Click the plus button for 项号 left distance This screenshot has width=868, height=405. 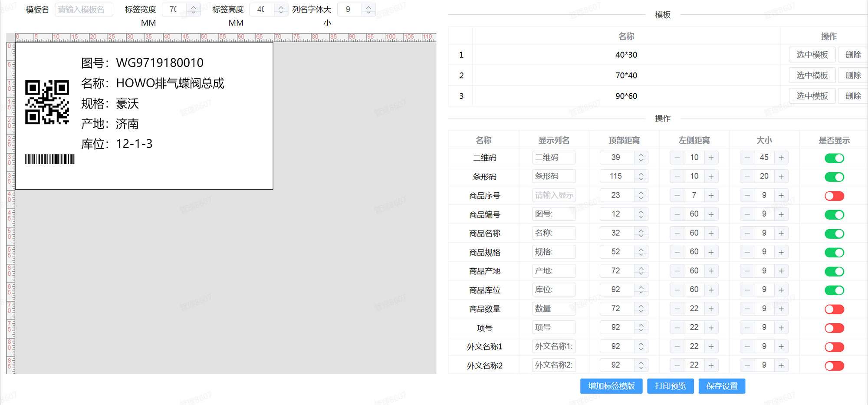coord(711,327)
